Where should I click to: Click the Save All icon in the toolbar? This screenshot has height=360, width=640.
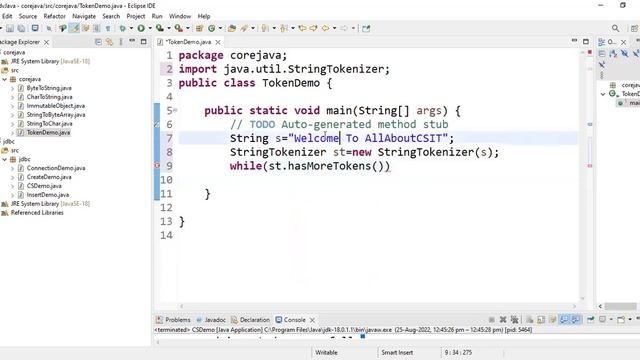click(x=21, y=28)
